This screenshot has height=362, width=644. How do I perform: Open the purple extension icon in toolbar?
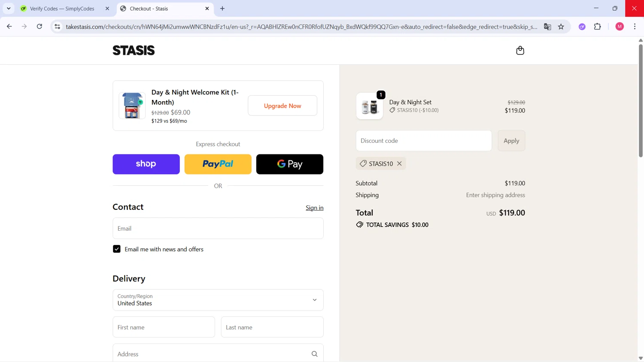tap(582, 27)
